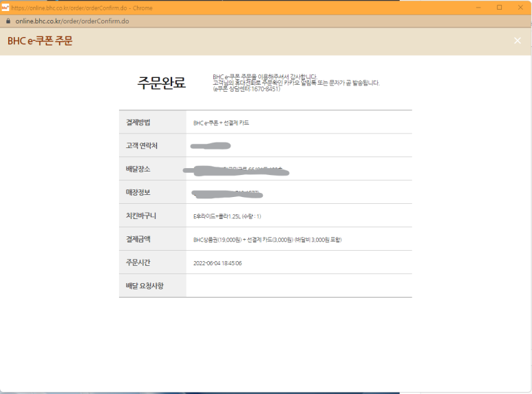Click the lock icon in the address bar
532x394 pixels.
coord(8,21)
